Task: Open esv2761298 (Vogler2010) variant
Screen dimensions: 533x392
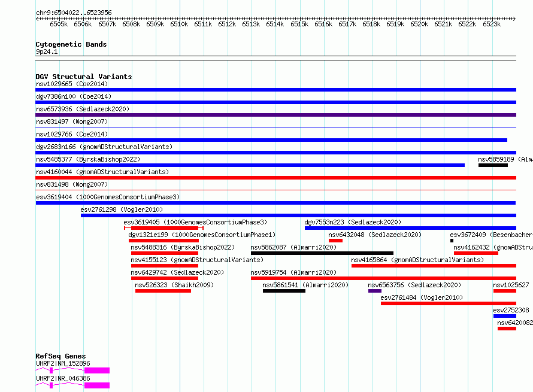Action: [298, 215]
